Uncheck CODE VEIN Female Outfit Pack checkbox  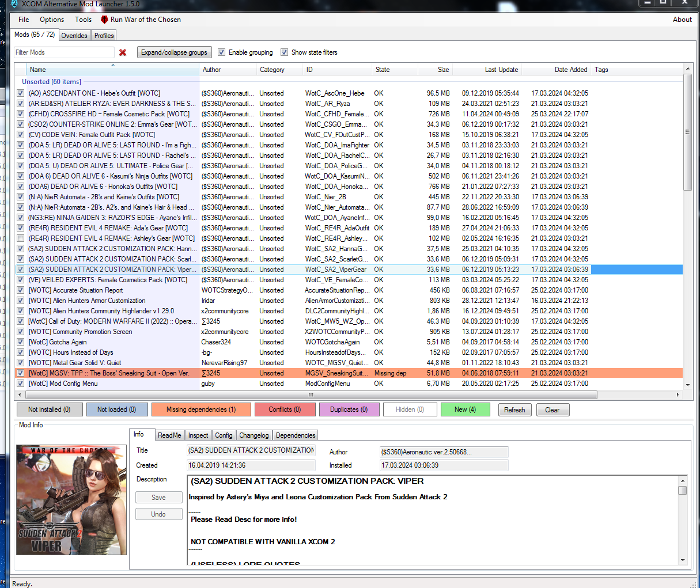[21, 135]
